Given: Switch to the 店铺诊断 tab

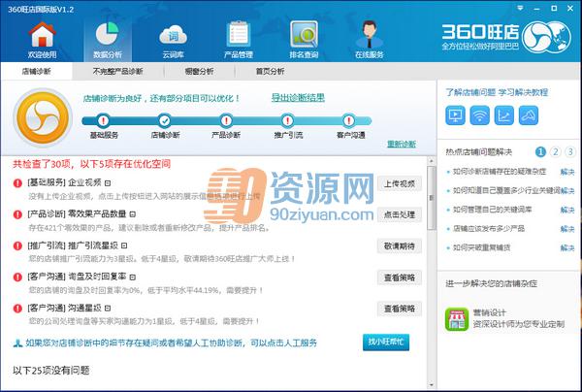Looking at the screenshot, I should (37, 71).
